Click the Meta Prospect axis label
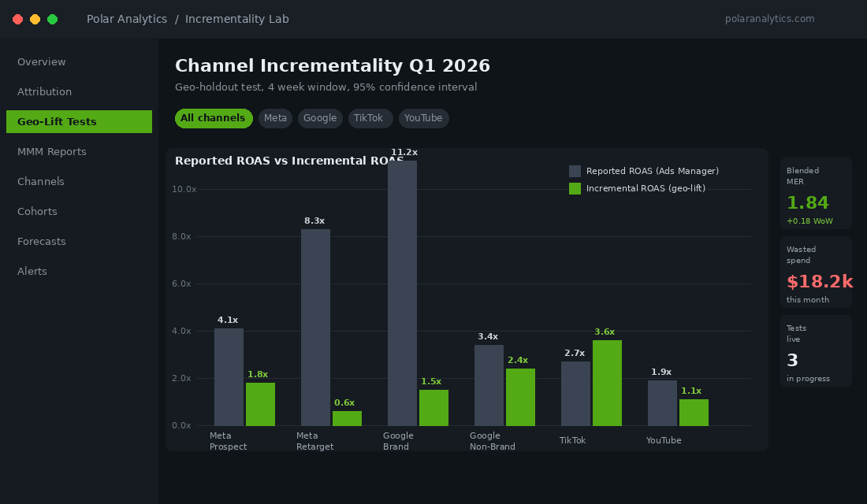The image size is (867, 504). pyautogui.click(x=228, y=441)
